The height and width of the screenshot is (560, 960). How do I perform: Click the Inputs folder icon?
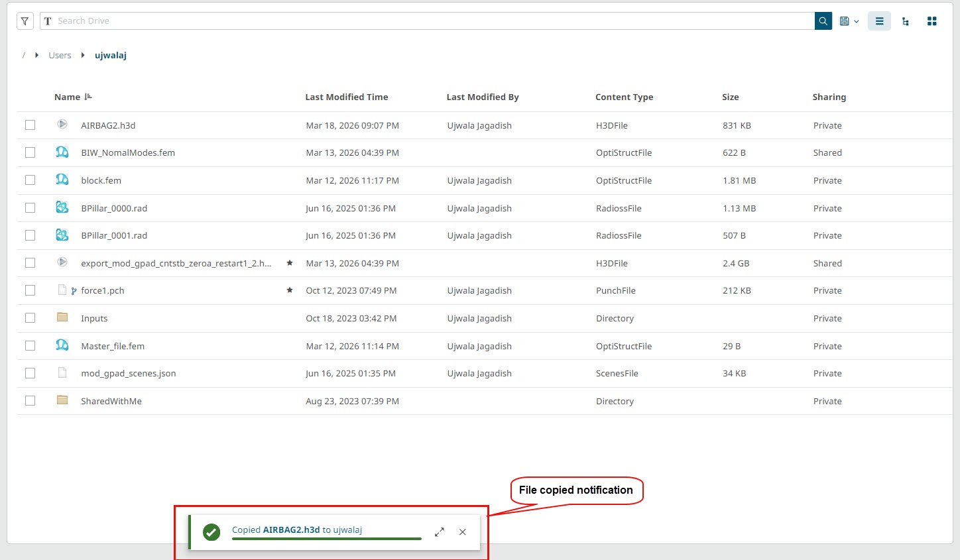(62, 317)
